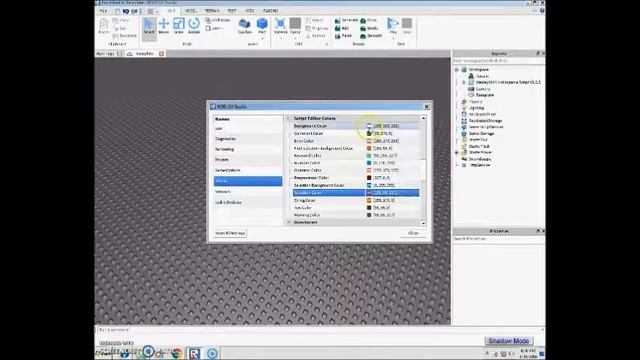Select ReplicatedStorage in the Explorer tree

(x=485, y=121)
